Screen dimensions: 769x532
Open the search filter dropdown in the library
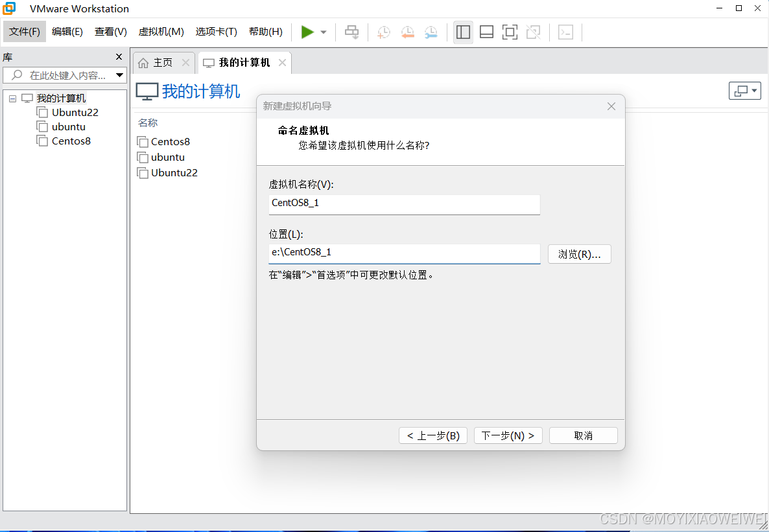(x=119, y=75)
